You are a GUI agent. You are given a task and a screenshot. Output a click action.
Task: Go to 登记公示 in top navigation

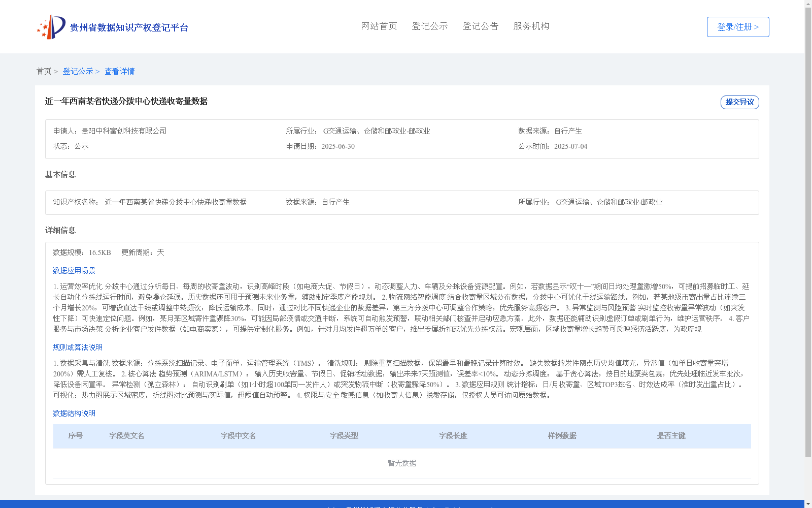pos(430,26)
